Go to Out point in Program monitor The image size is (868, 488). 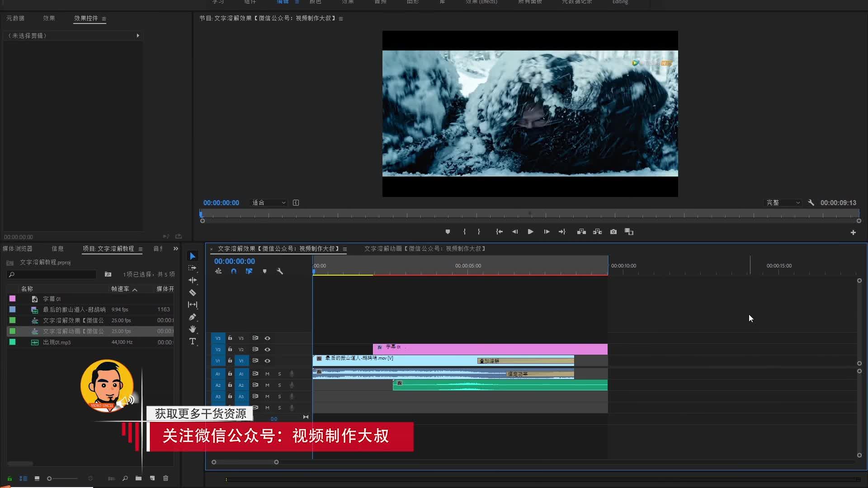click(x=562, y=232)
